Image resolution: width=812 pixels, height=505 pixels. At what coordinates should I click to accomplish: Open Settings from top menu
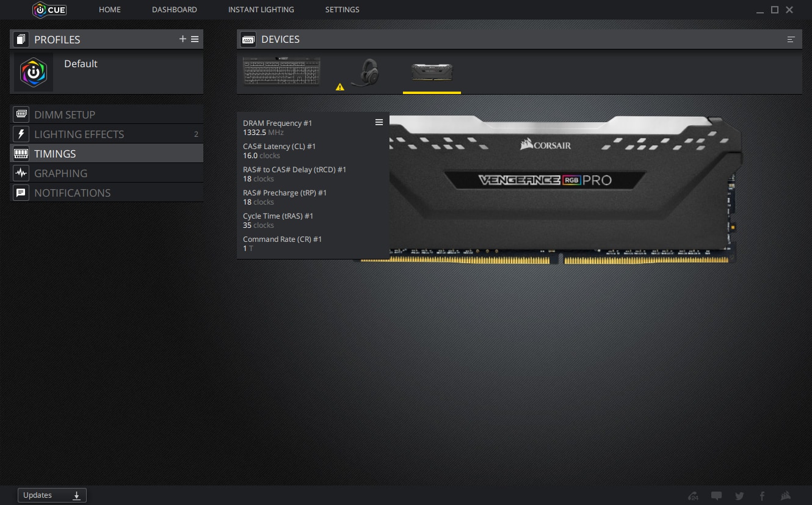(x=342, y=10)
